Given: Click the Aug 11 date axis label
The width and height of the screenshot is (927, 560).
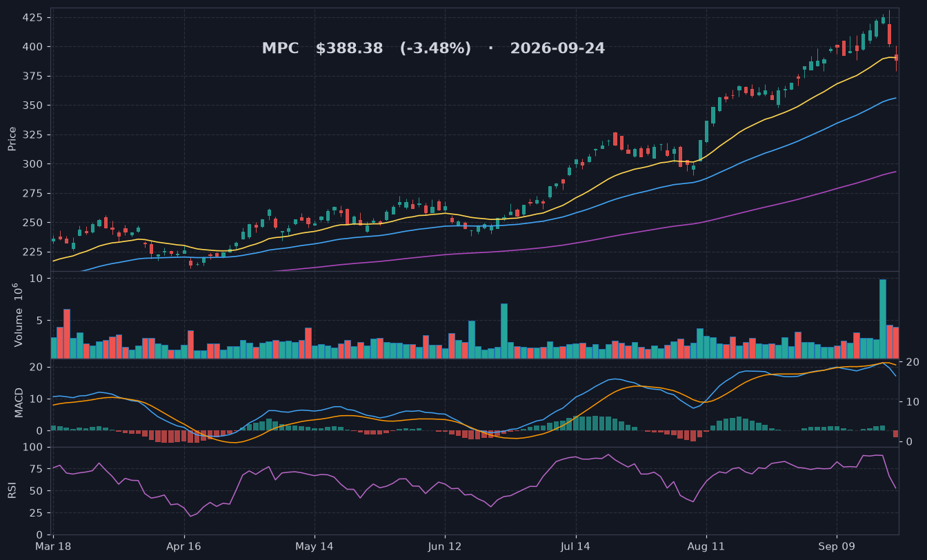Looking at the screenshot, I should (x=706, y=546).
